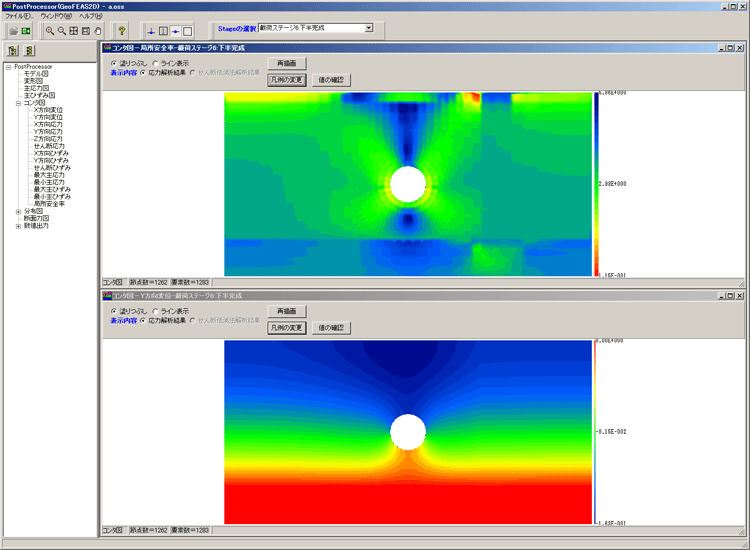Select ライン表示 radio in upper contour window

pyautogui.click(x=155, y=63)
